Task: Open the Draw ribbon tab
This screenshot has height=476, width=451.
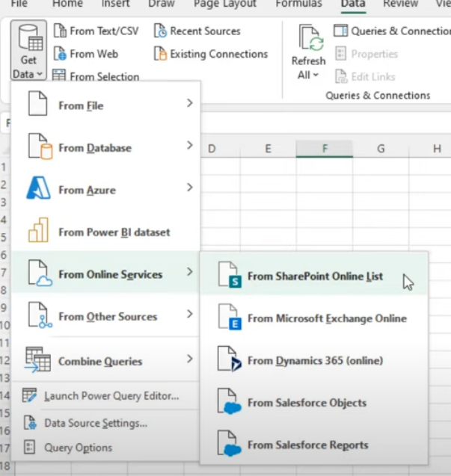Action: 162,3
